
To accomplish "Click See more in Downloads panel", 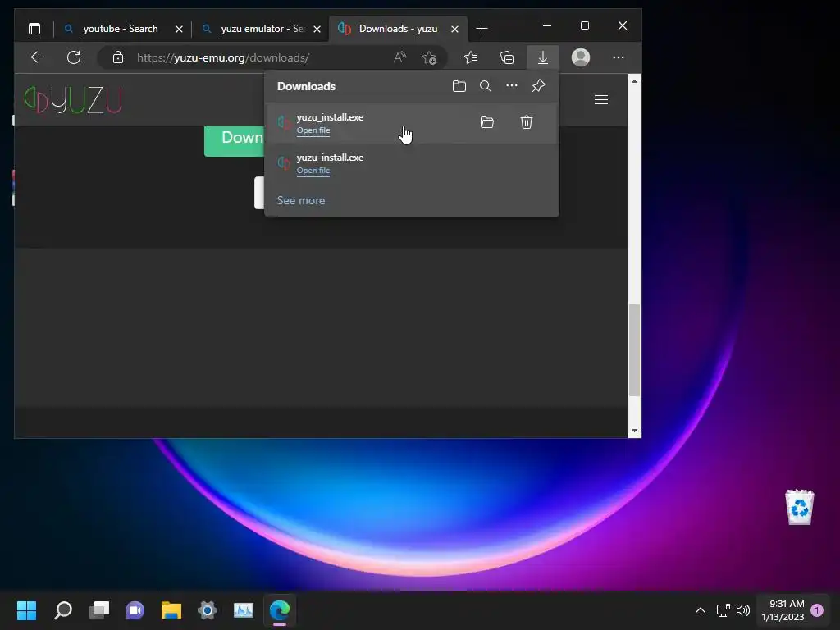I will [x=301, y=200].
